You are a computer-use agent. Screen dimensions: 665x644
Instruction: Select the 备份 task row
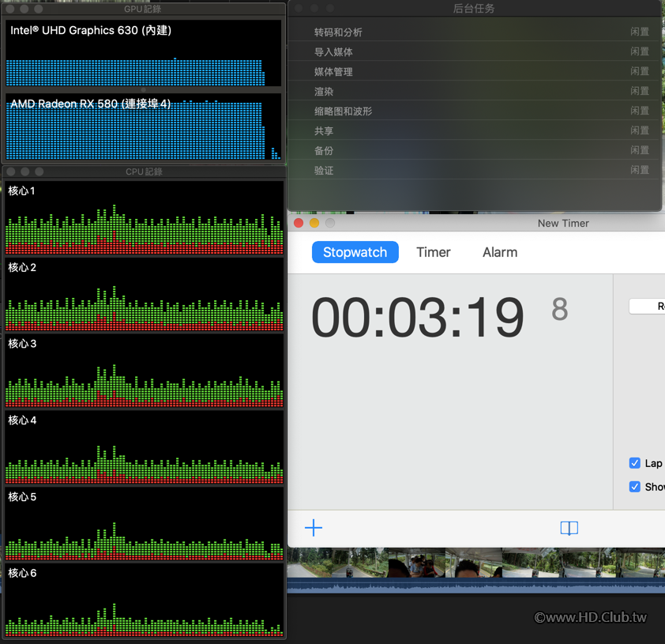pyautogui.click(x=474, y=151)
